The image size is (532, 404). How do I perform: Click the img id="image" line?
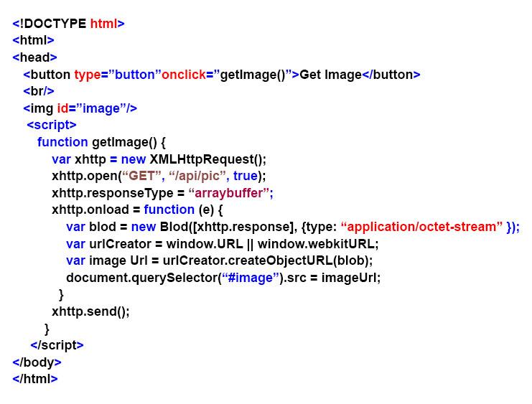pos(80,108)
